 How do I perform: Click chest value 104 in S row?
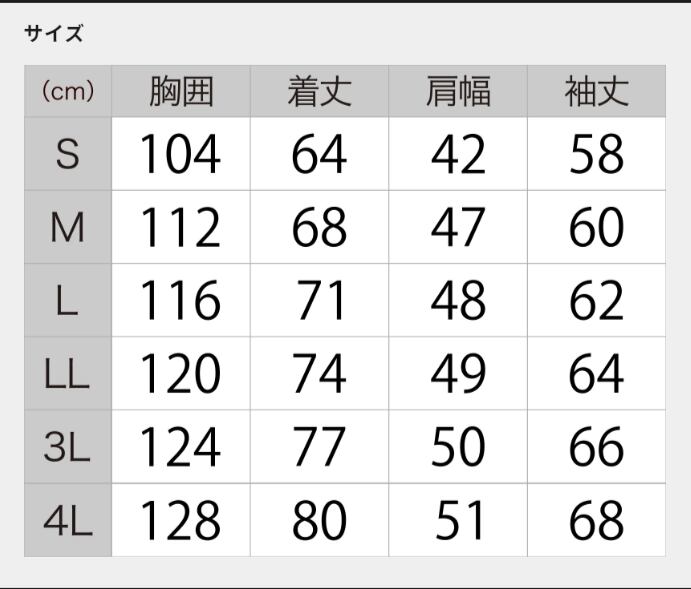[x=180, y=155]
